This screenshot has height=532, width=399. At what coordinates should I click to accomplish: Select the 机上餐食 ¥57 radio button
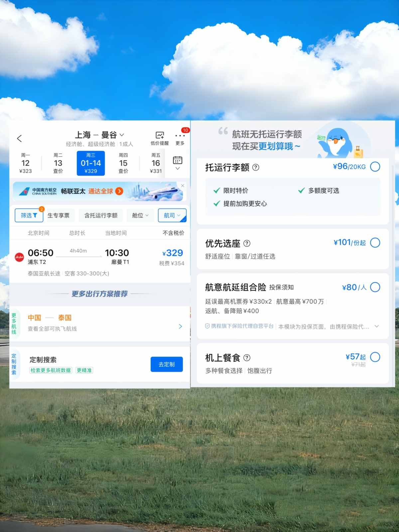[x=375, y=357]
